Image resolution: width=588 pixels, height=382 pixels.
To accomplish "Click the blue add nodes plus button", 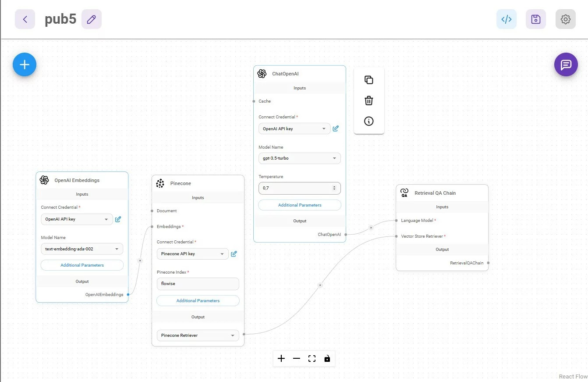I will (25, 64).
